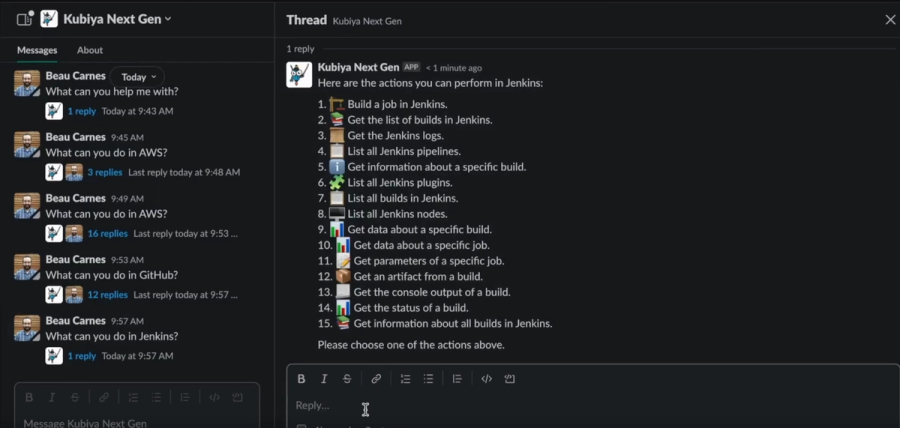Click the 9:53 AM timestamp
Image resolution: width=900 pixels, height=428 pixels.
[127, 260]
